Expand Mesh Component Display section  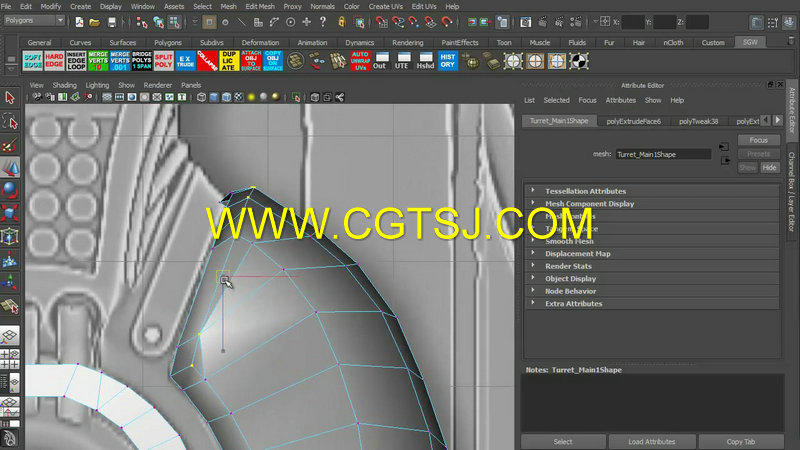click(652, 204)
